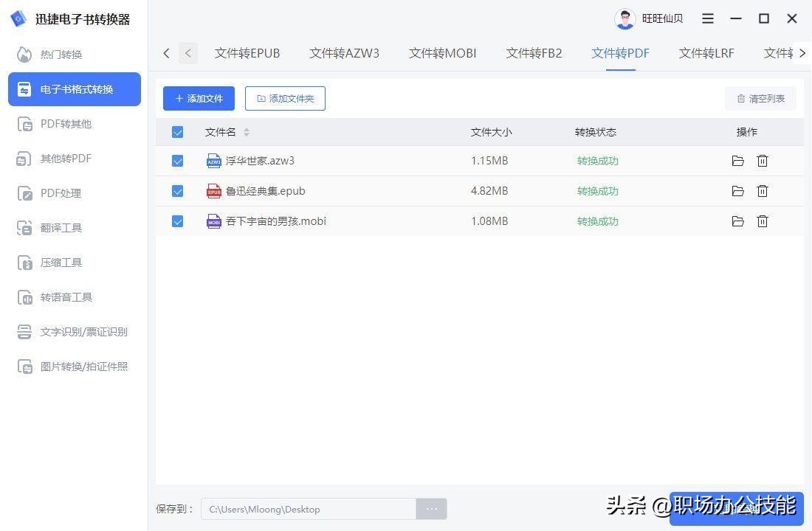Viewport: 812px width, 531px height.
Task: Open save path browser with ... button
Action: pos(431,509)
